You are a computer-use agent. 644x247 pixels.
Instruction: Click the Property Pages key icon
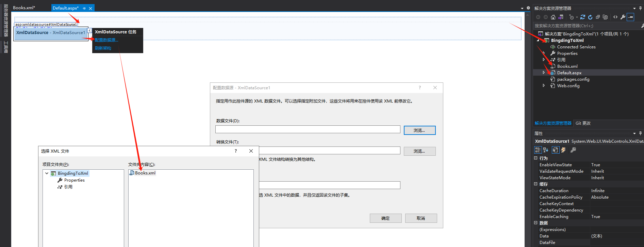point(573,150)
